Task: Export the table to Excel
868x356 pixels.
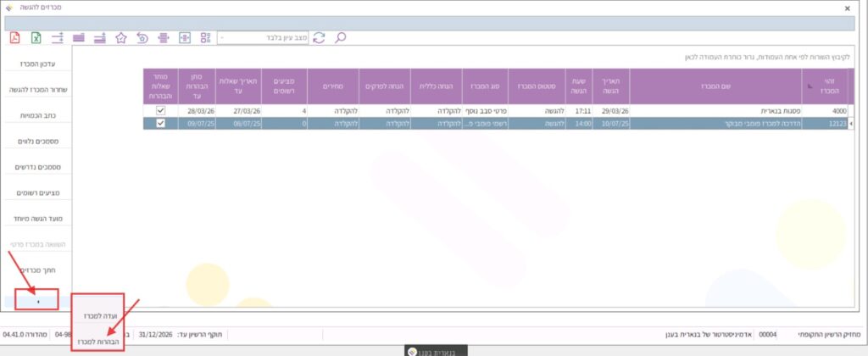Action: [36, 37]
